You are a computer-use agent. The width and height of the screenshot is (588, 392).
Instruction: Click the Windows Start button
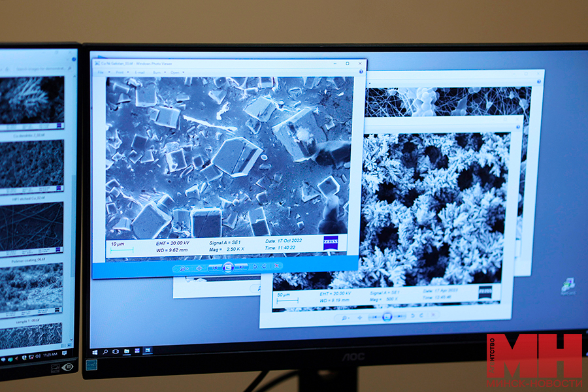pyautogui.click(x=95, y=351)
